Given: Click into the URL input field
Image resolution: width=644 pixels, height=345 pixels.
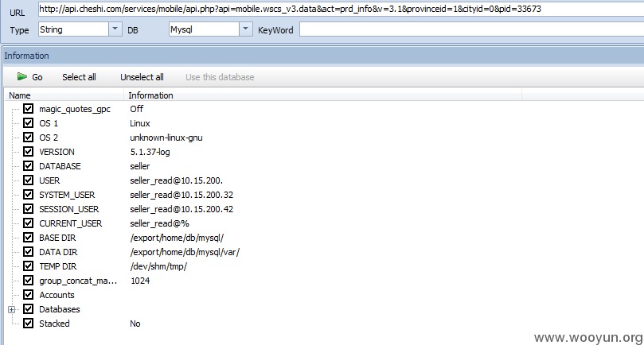Looking at the screenshot, I should [341, 9].
